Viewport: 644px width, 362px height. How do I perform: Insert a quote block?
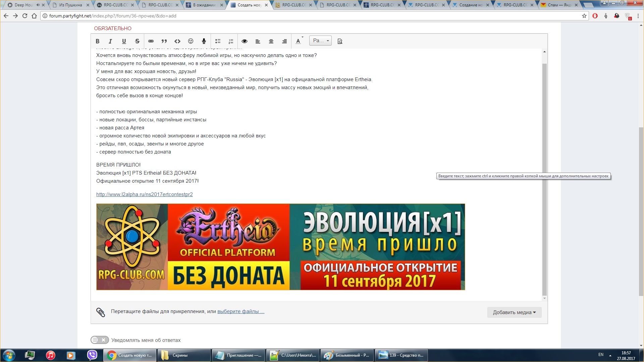164,41
